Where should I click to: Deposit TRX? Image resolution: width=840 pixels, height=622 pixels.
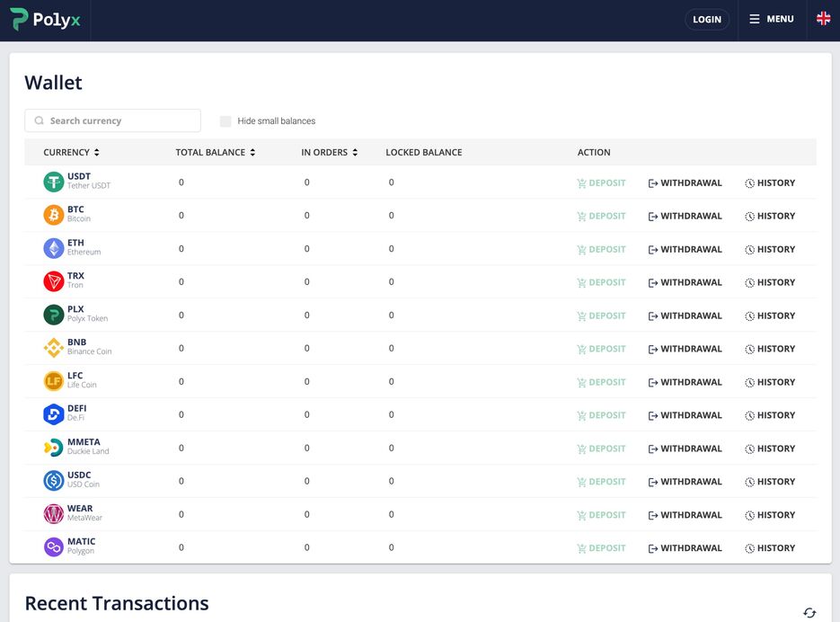tap(601, 282)
